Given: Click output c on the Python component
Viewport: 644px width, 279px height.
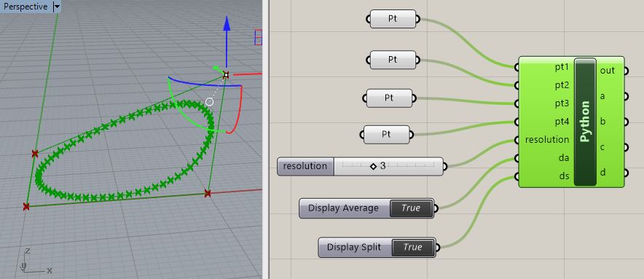Looking at the screenshot, I should click(x=602, y=147).
